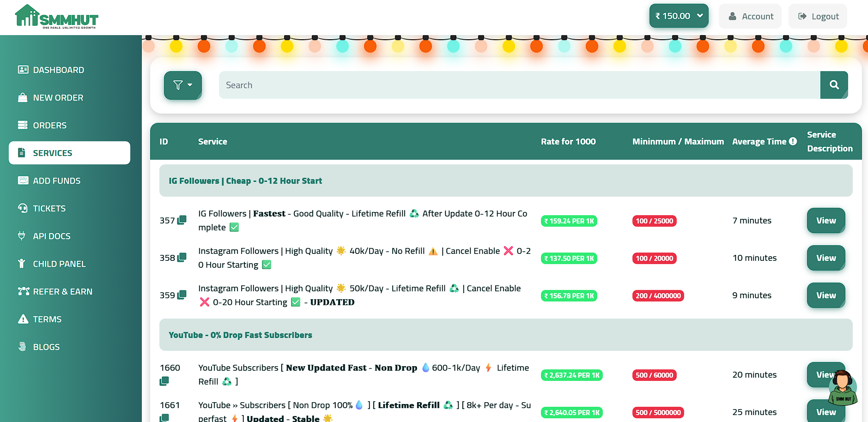Switch to the Services menu item

coord(52,153)
